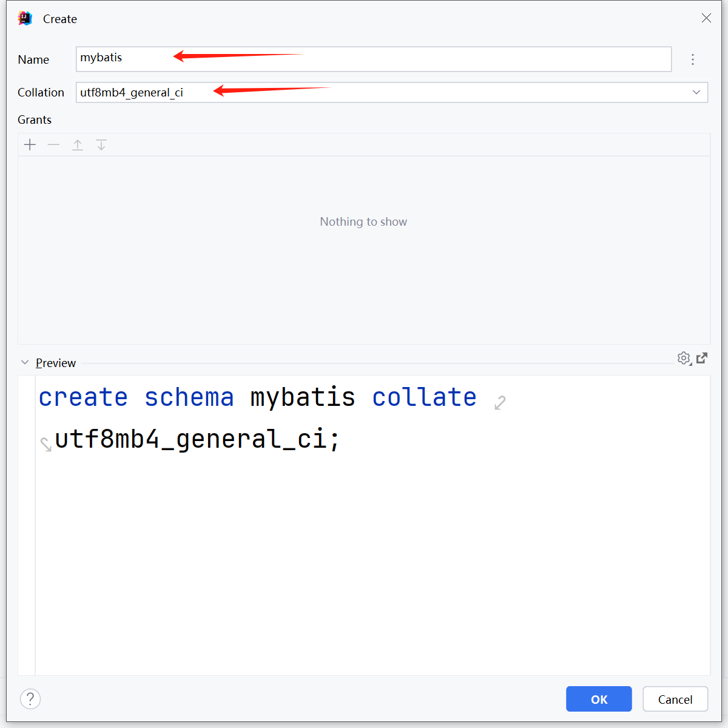Screen dimensions: 728x728
Task: Click the utf8mb4_general_ci collation field
Action: pyautogui.click(x=392, y=92)
